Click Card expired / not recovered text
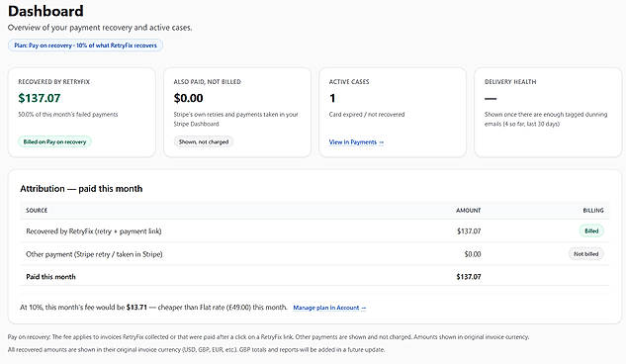 (x=367, y=115)
